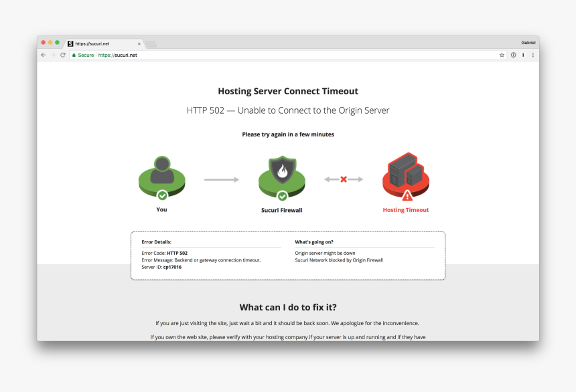
Task: Click the What's going on? heading
Action: coord(314,242)
